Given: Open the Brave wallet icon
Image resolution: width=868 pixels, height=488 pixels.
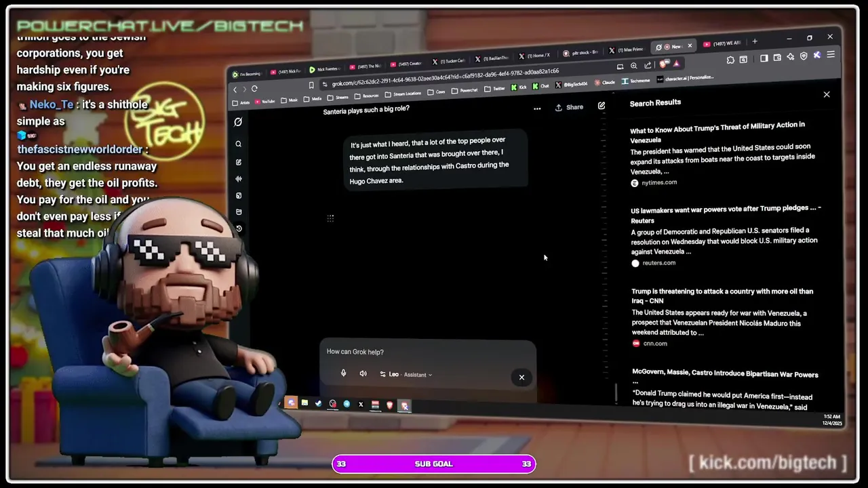Looking at the screenshot, I should tap(777, 58).
